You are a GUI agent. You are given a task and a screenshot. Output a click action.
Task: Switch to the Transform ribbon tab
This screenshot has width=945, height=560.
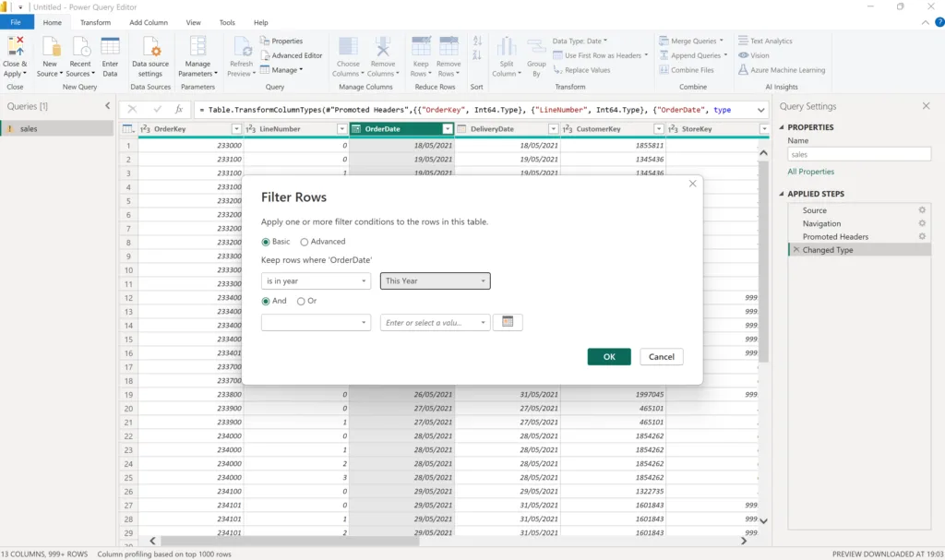(x=95, y=22)
